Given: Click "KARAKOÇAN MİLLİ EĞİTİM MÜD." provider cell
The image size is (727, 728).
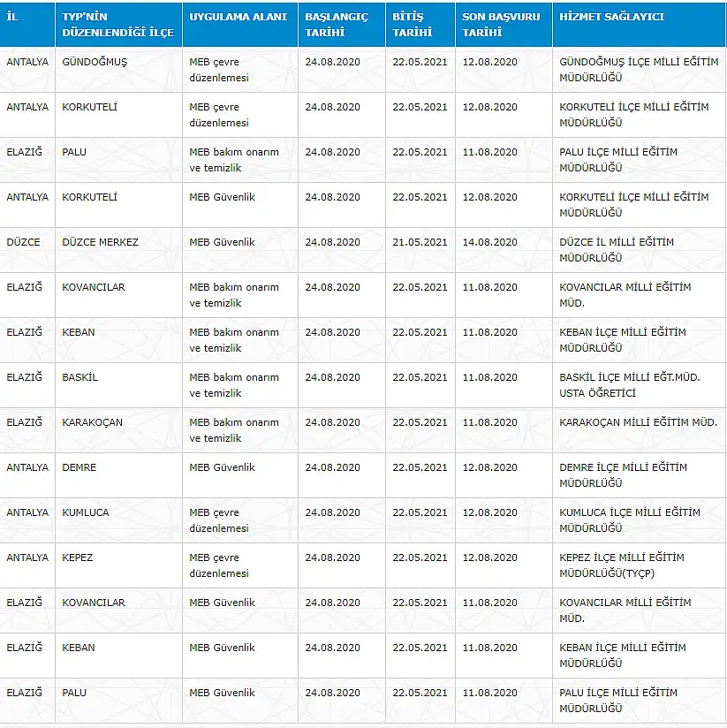Looking at the screenshot, I should coord(639,430).
